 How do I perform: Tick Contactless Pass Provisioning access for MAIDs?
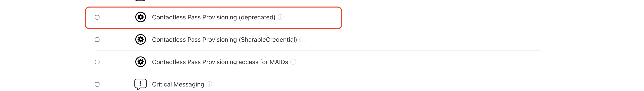[97, 62]
